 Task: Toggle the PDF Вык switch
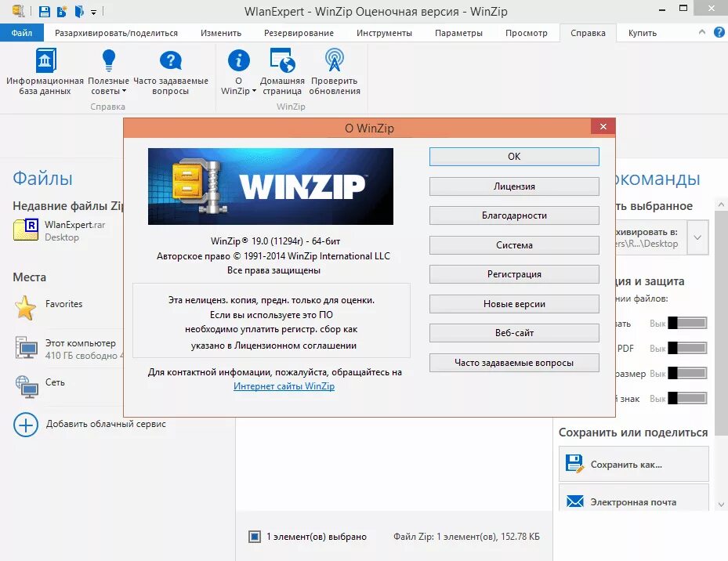pyautogui.click(x=687, y=348)
